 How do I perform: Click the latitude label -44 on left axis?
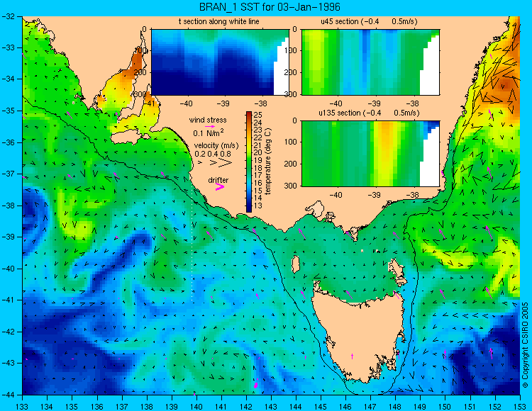(x=9, y=395)
